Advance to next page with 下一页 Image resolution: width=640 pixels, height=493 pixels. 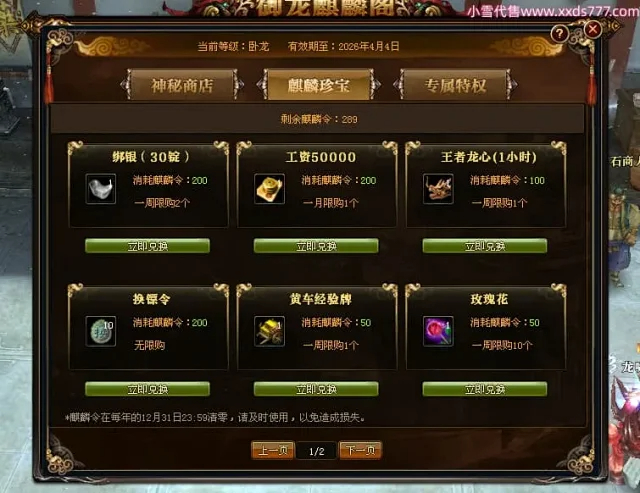(x=360, y=450)
